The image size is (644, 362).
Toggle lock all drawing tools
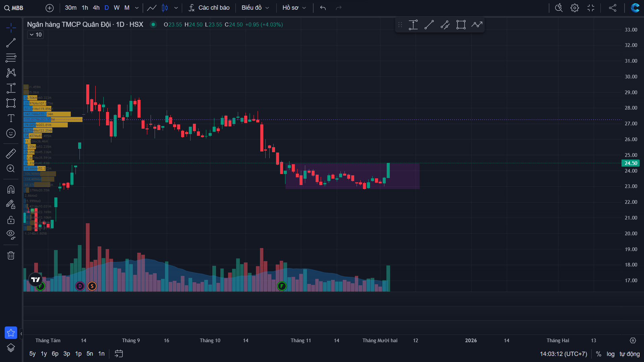pyautogui.click(x=11, y=220)
